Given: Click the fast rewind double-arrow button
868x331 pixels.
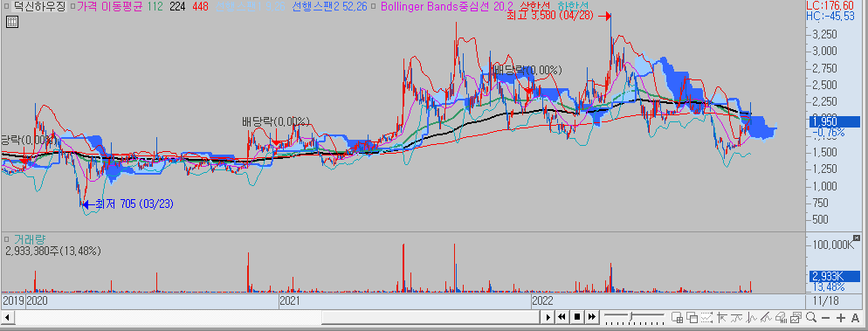Looking at the screenshot, I should coord(561,317).
